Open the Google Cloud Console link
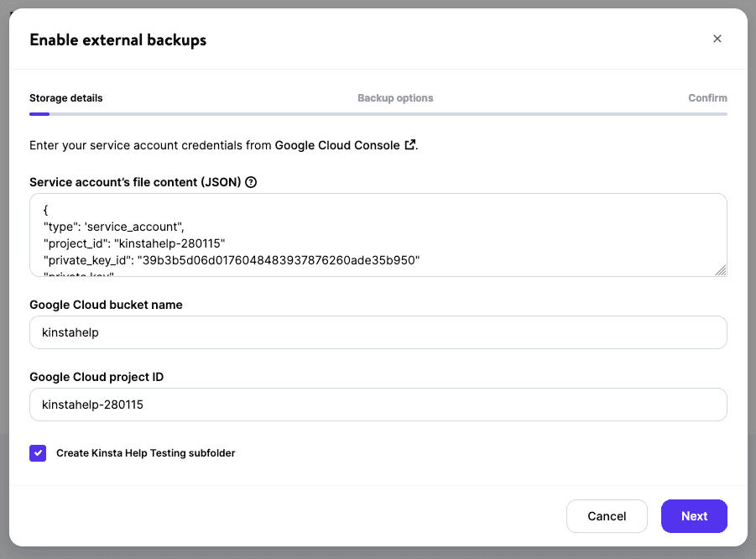 [336, 144]
